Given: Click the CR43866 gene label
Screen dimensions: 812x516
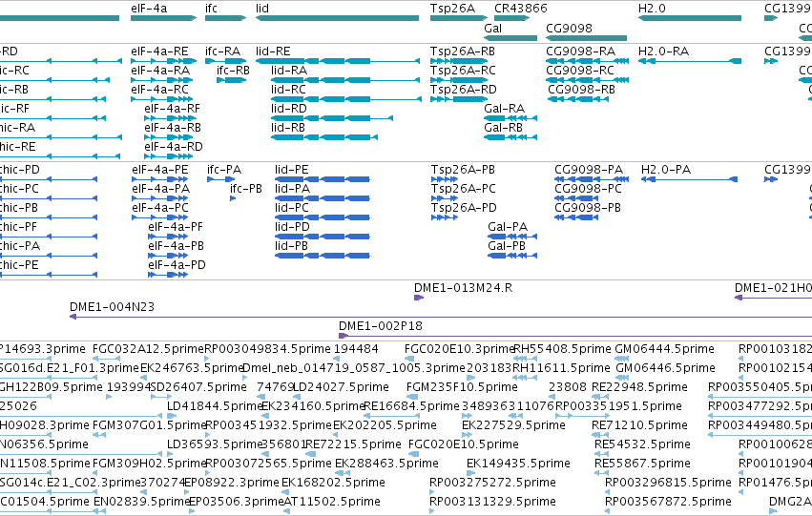Looking at the screenshot, I should coord(520,9).
